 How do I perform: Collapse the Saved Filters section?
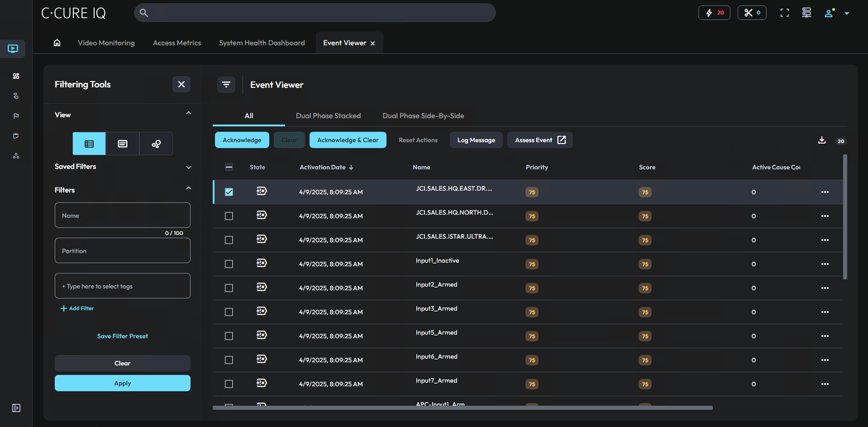coord(189,167)
